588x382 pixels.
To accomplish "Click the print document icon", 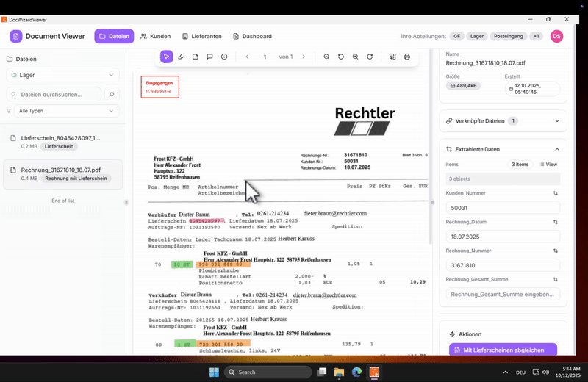I will (x=406, y=57).
